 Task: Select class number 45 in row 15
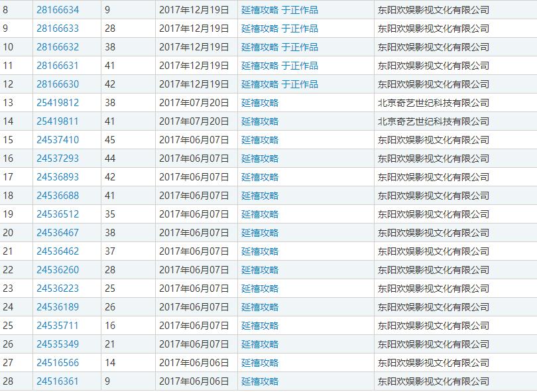point(110,140)
